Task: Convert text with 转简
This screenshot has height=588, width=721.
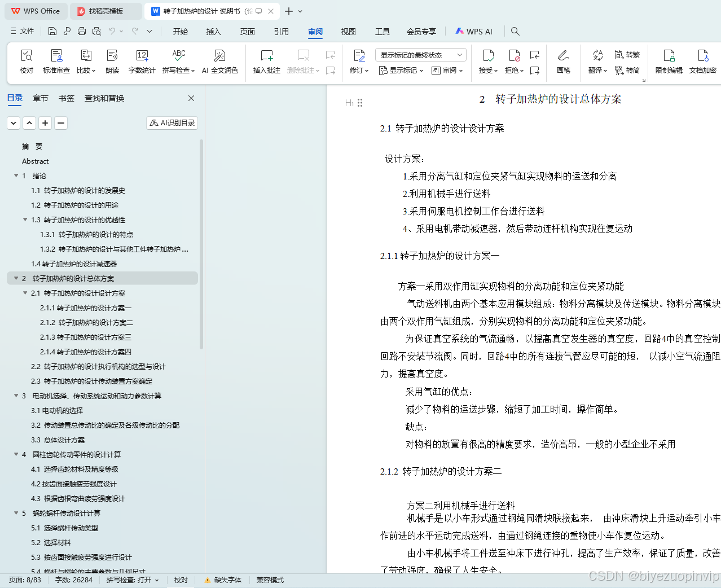Action: [627, 71]
